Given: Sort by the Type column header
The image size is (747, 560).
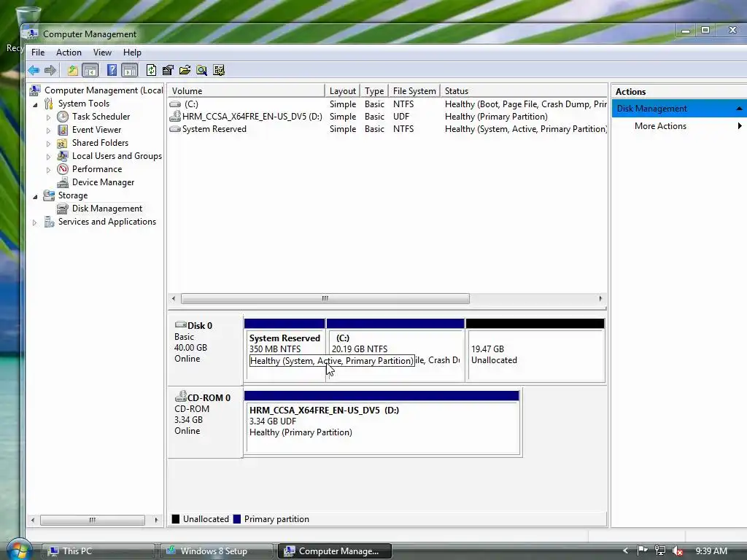Looking at the screenshot, I should point(374,91).
